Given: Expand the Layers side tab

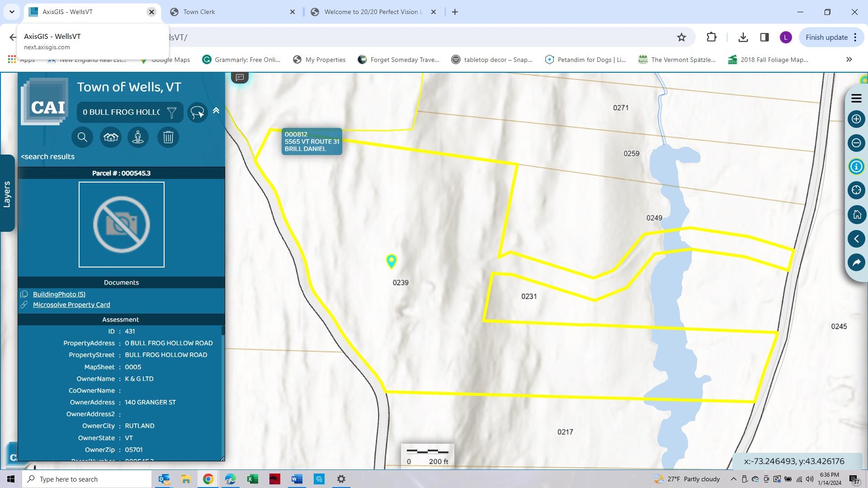Looking at the screenshot, I should (x=7, y=193).
